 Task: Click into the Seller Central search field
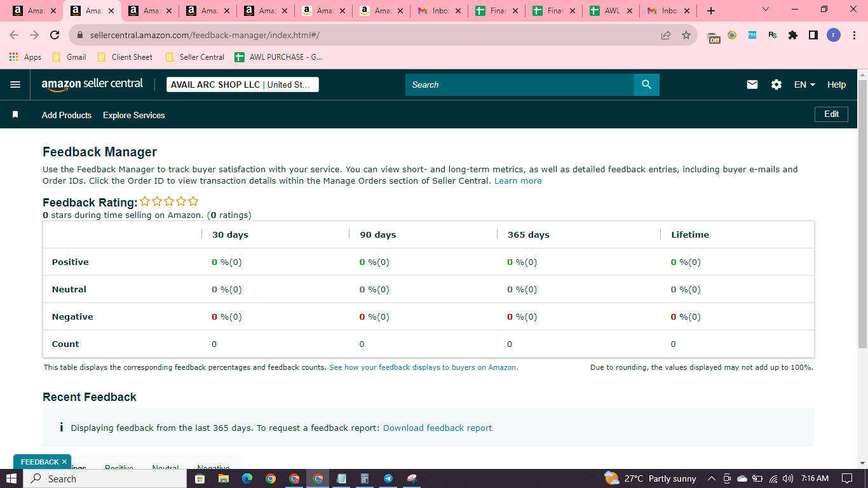pyautogui.click(x=520, y=85)
